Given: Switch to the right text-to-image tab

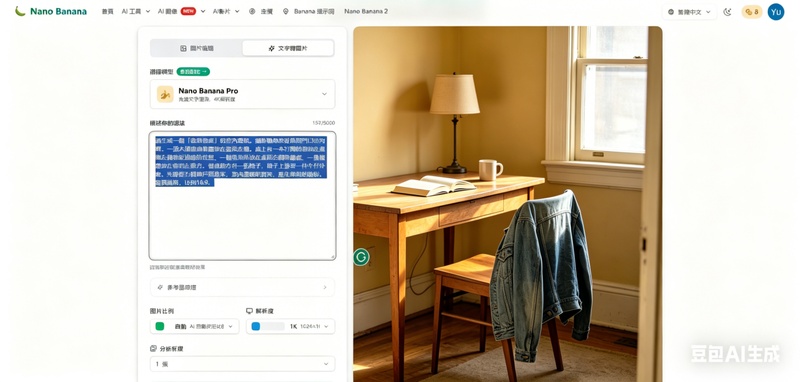Looking at the screenshot, I should coord(288,48).
